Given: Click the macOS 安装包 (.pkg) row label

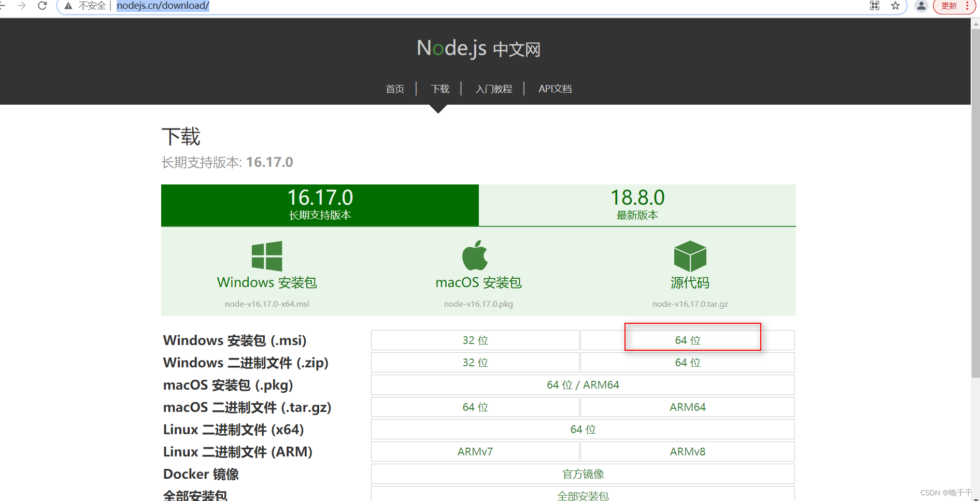Looking at the screenshot, I should pyautogui.click(x=228, y=385).
